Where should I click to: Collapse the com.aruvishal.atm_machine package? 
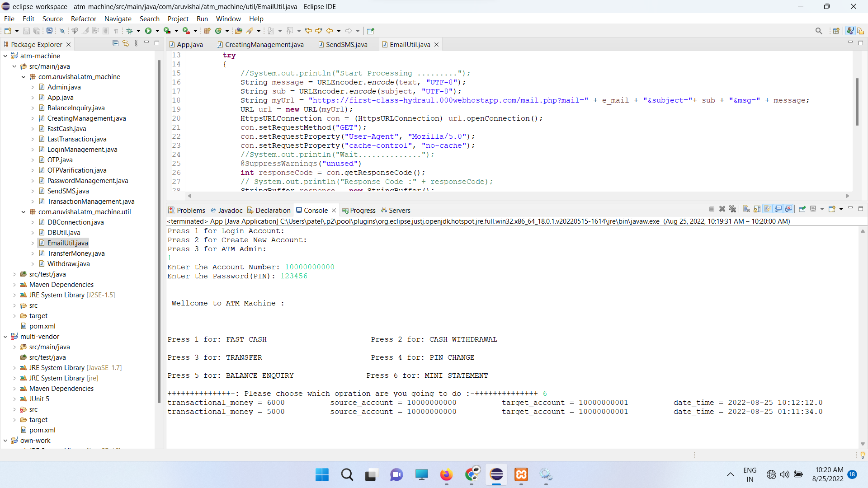(23, 77)
